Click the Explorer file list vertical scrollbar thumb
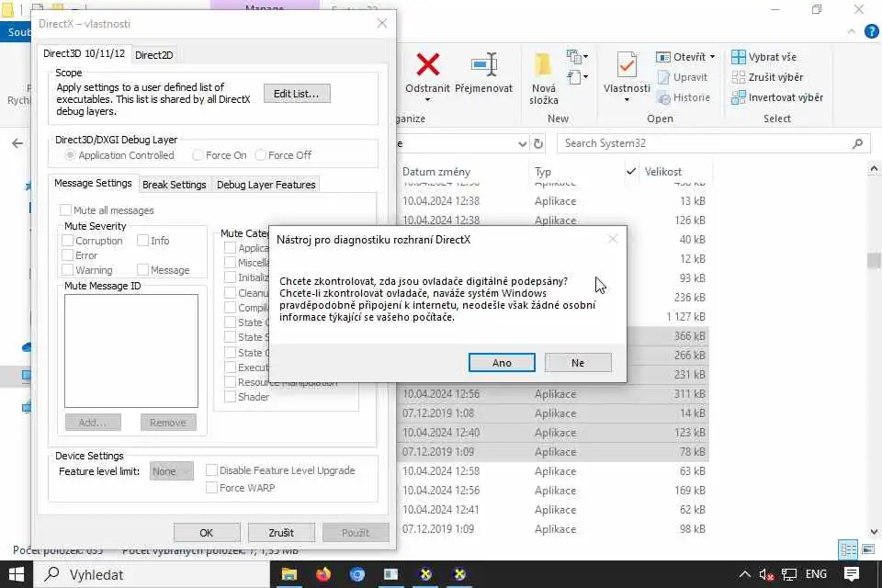This screenshot has width=882, height=588. 874,261
